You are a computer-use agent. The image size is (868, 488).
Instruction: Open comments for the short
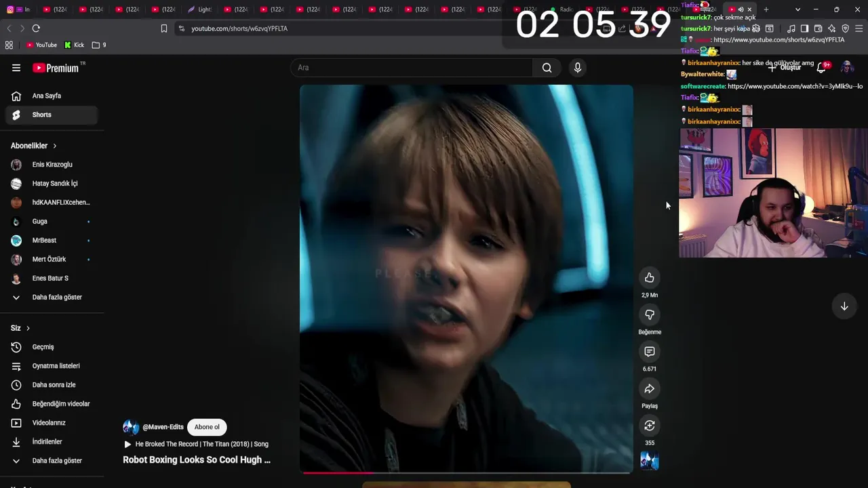pos(650,352)
